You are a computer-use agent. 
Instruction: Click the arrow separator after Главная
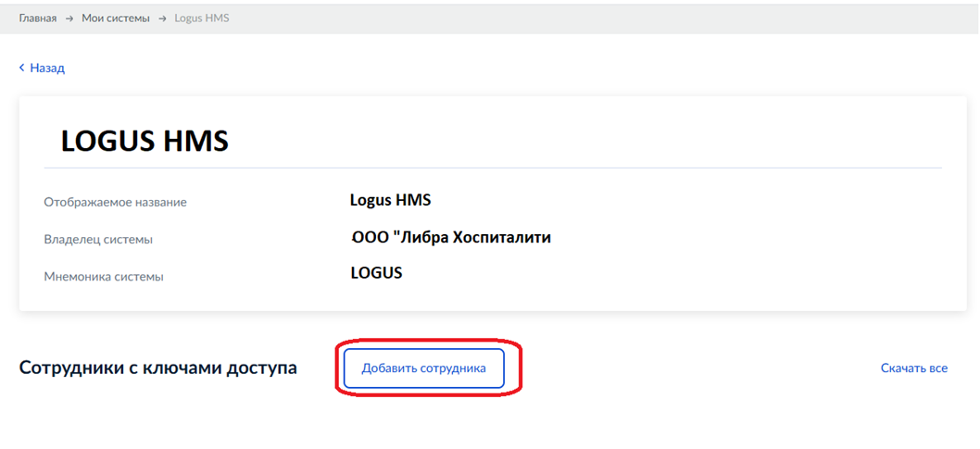[69, 19]
